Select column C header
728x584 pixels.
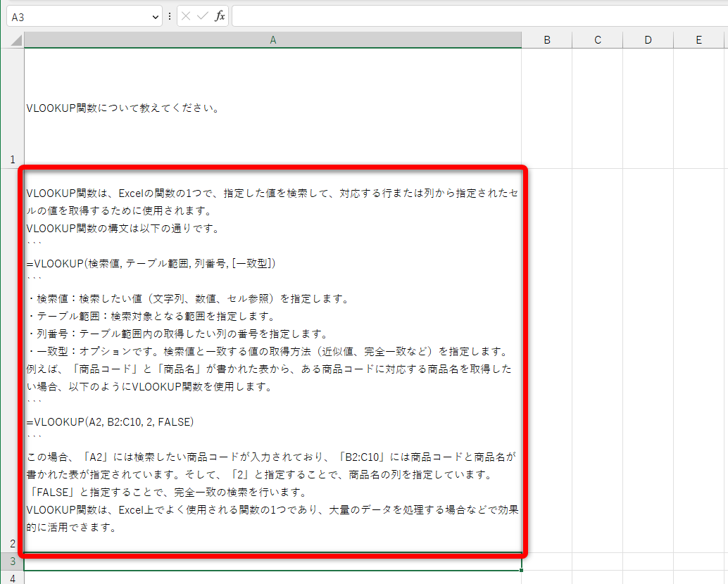click(x=598, y=39)
